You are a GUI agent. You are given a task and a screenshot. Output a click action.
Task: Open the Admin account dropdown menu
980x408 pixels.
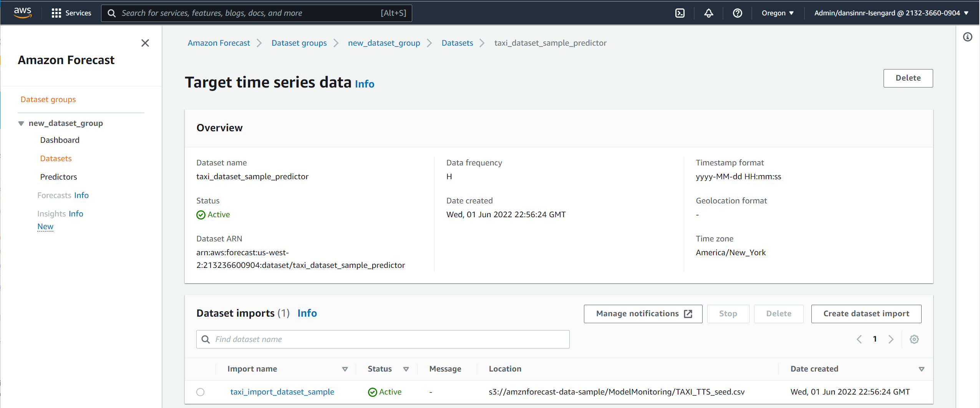[x=891, y=13]
